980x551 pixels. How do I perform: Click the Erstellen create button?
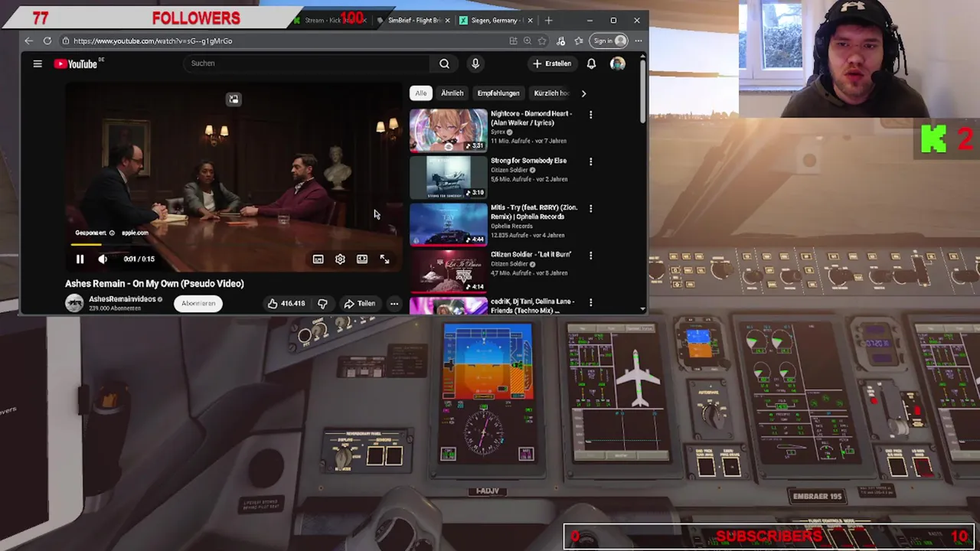(x=552, y=64)
